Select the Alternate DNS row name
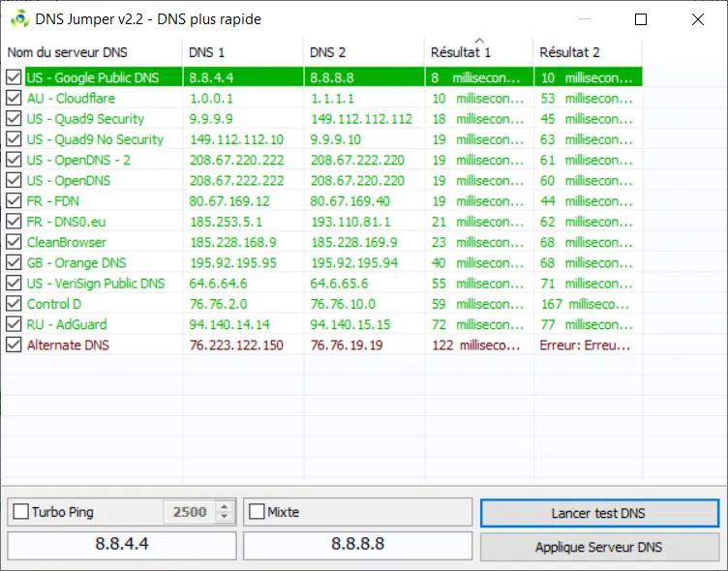 68,345
